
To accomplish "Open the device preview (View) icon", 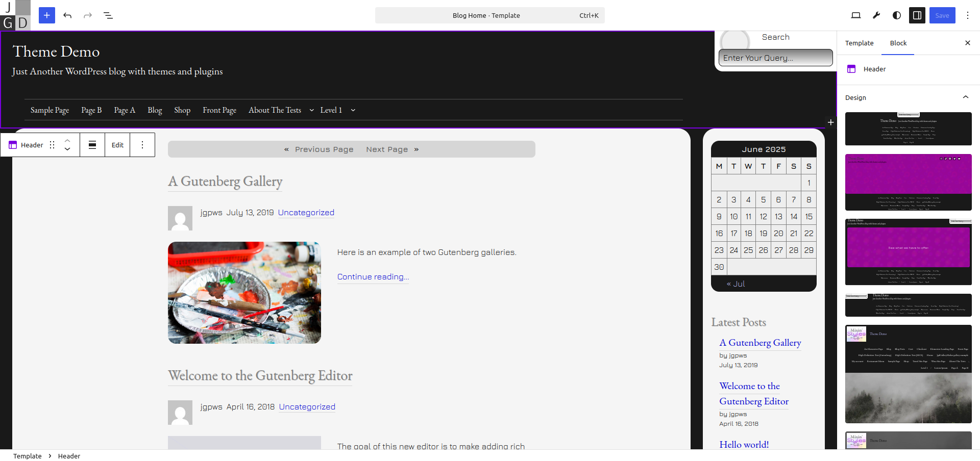I will 856,15.
